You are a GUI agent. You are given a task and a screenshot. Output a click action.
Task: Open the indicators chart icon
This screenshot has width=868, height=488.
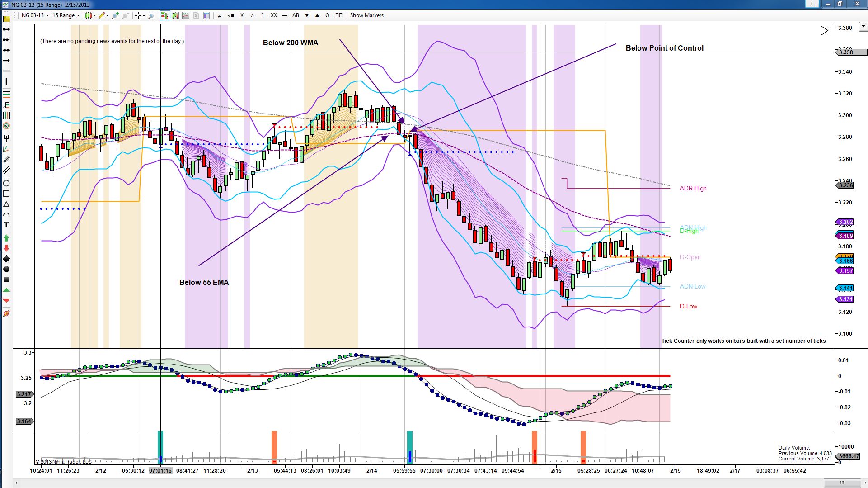click(186, 15)
